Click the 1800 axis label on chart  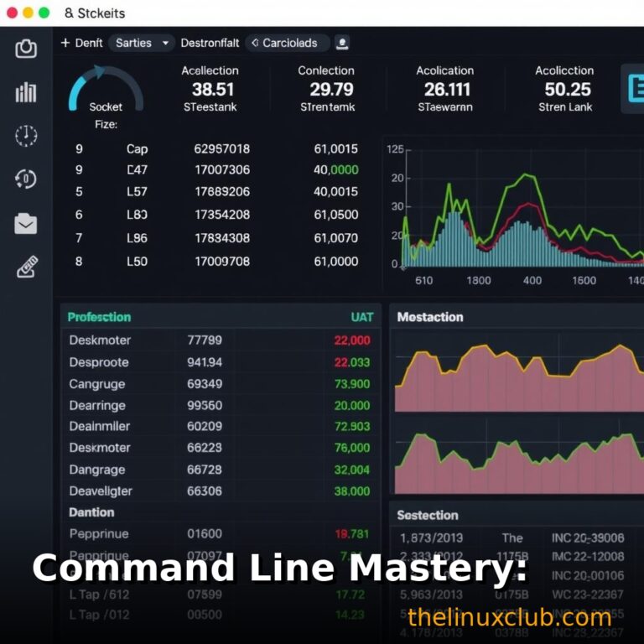[479, 281]
